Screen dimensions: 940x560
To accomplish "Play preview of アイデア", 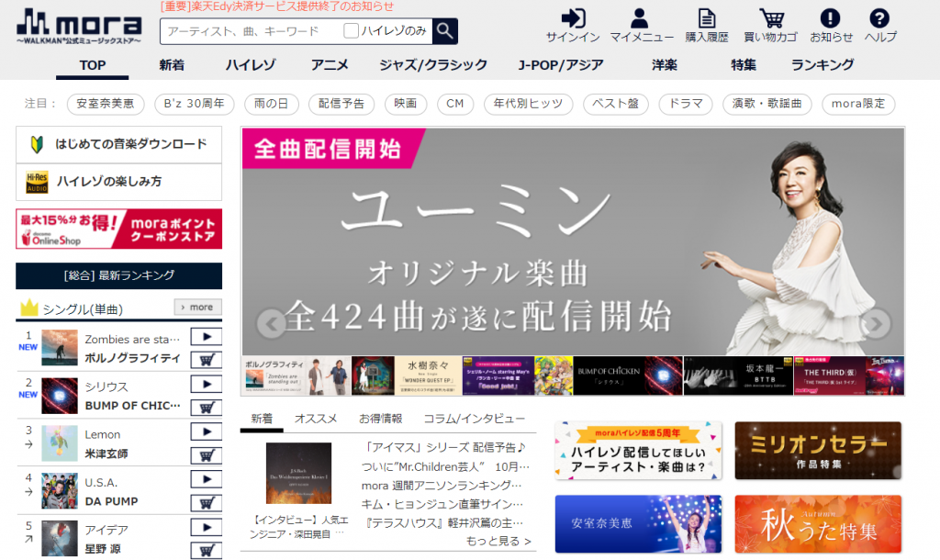I will point(207,528).
